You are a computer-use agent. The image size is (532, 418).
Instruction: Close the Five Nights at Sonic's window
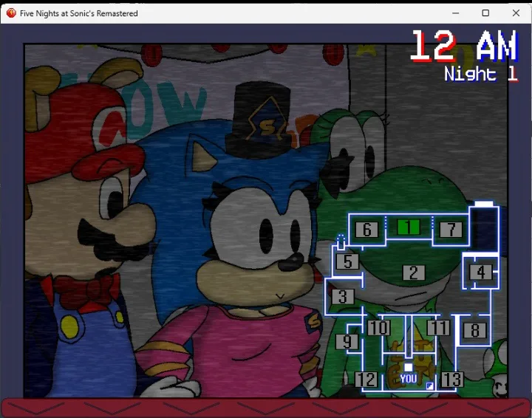coord(516,13)
